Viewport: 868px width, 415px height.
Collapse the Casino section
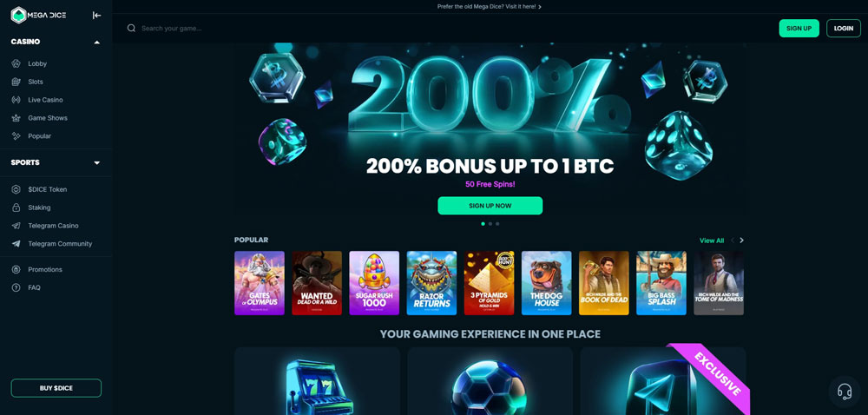tap(97, 42)
